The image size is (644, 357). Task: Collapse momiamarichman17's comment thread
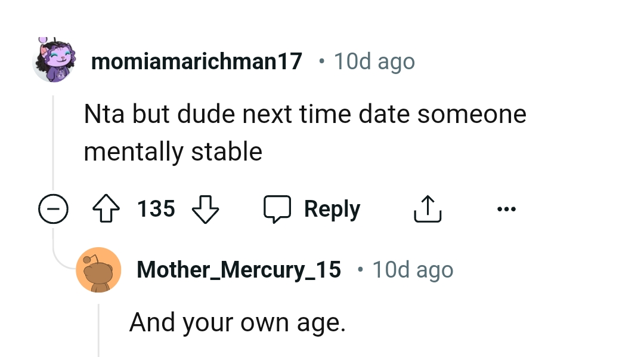tap(53, 208)
